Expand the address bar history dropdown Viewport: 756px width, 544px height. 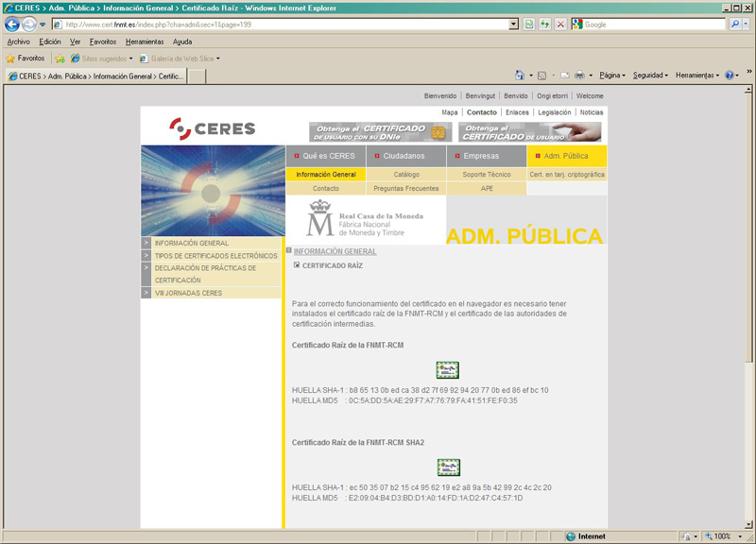(x=513, y=25)
